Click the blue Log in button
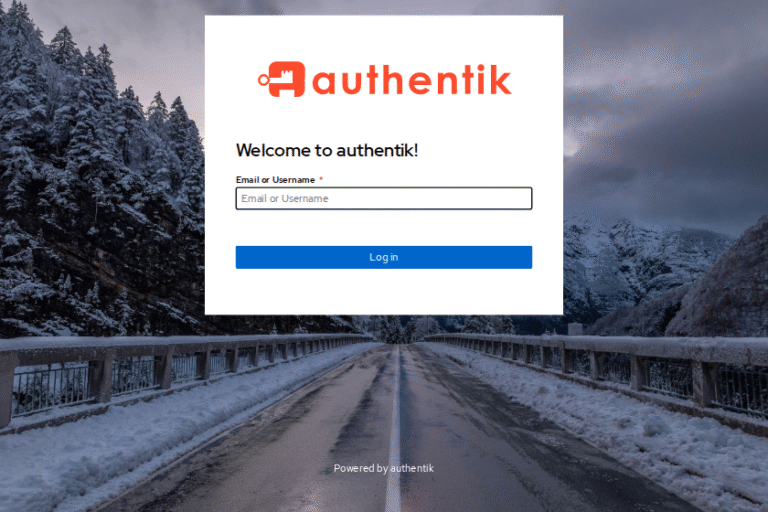 [384, 257]
